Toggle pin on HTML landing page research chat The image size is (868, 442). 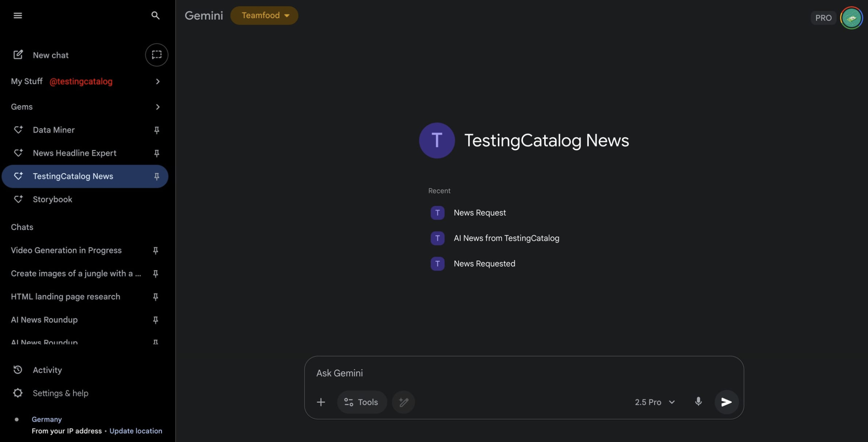pos(155,297)
